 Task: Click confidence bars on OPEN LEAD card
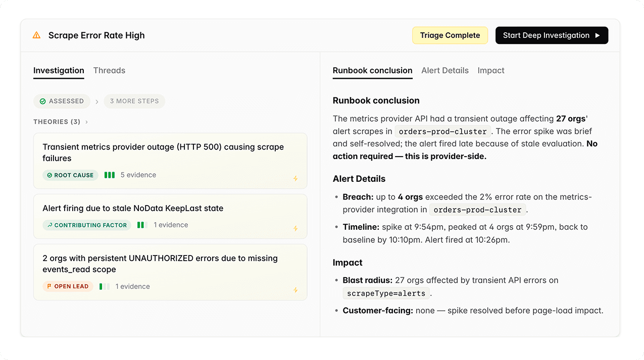[105, 286]
